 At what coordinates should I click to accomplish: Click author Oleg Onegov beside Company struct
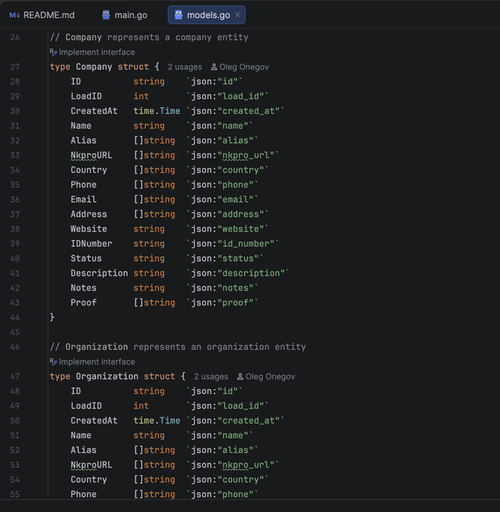tap(240, 67)
